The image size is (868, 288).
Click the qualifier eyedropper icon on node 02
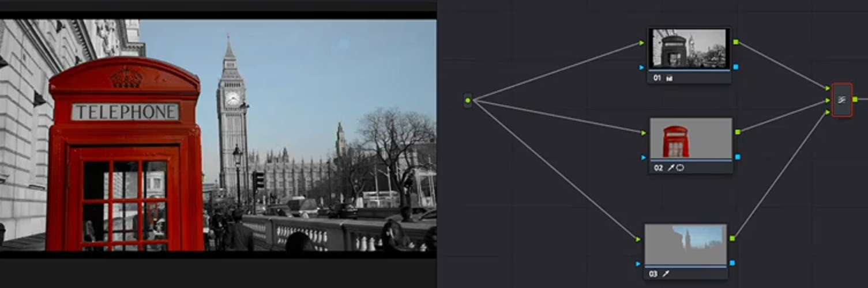[671, 168]
